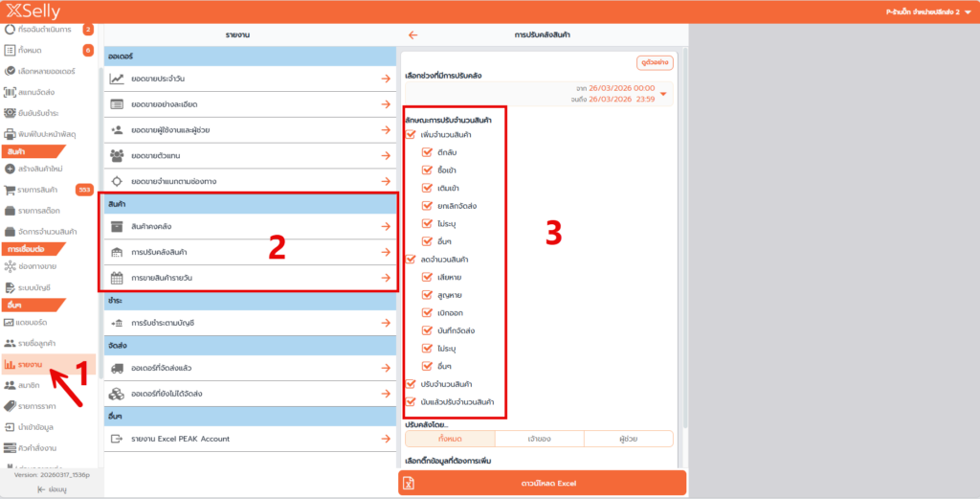The width and height of the screenshot is (980, 499).
Task: Click the แดชบอร์ด chart icon
Action: click(x=10, y=323)
